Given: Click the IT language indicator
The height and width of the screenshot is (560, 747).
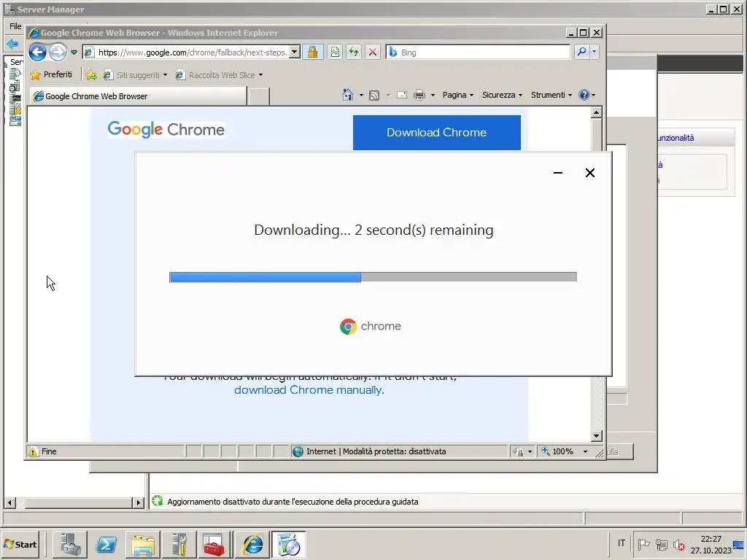Looking at the screenshot, I should [622, 542].
